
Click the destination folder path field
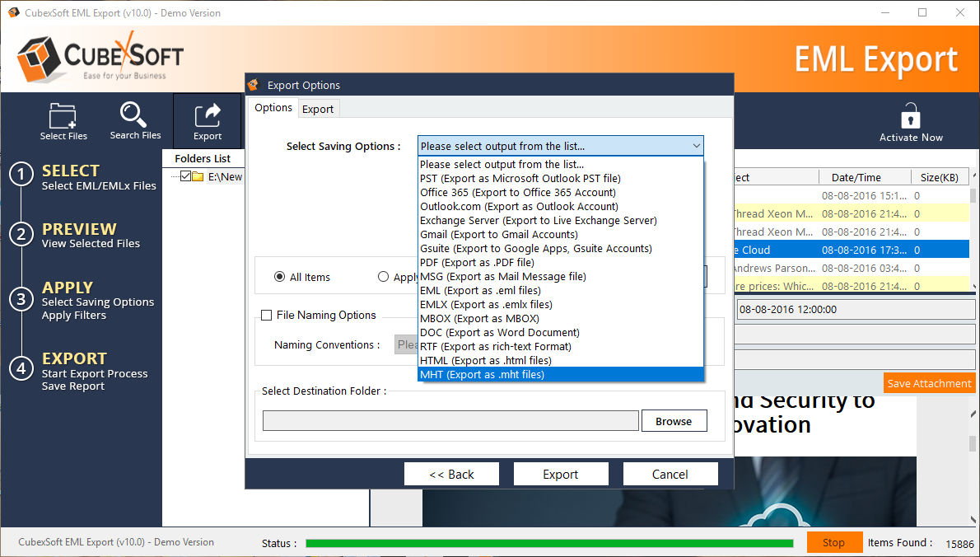pos(450,421)
